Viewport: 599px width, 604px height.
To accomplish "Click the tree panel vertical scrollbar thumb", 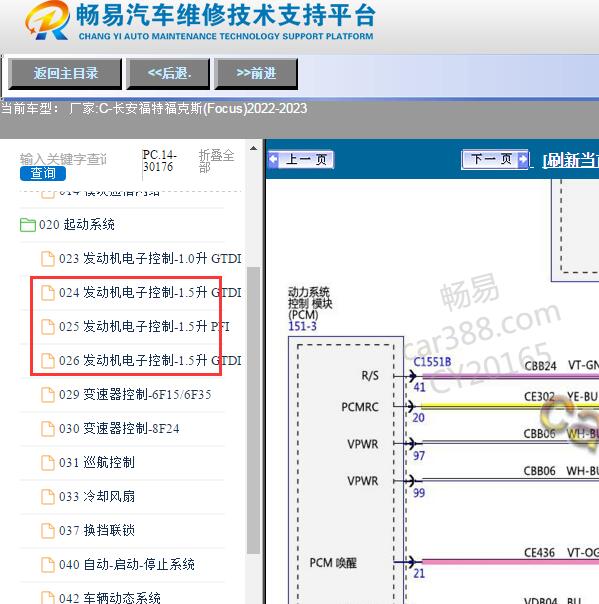I will click(253, 410).
